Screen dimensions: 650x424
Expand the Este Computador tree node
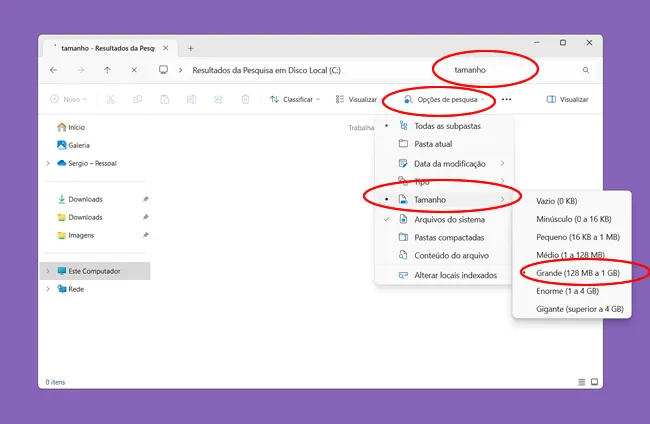[47, 271]
